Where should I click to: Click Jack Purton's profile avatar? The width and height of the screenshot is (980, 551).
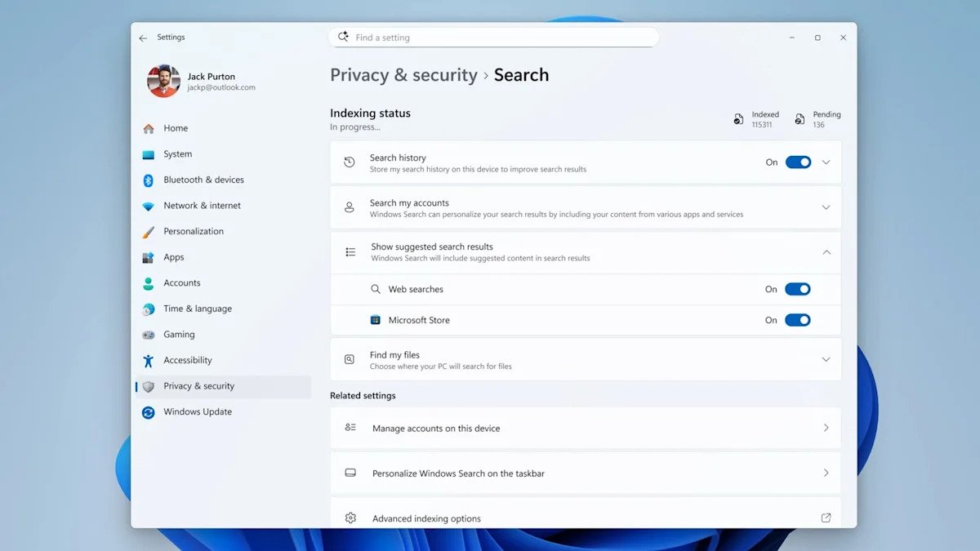(163, 82)
